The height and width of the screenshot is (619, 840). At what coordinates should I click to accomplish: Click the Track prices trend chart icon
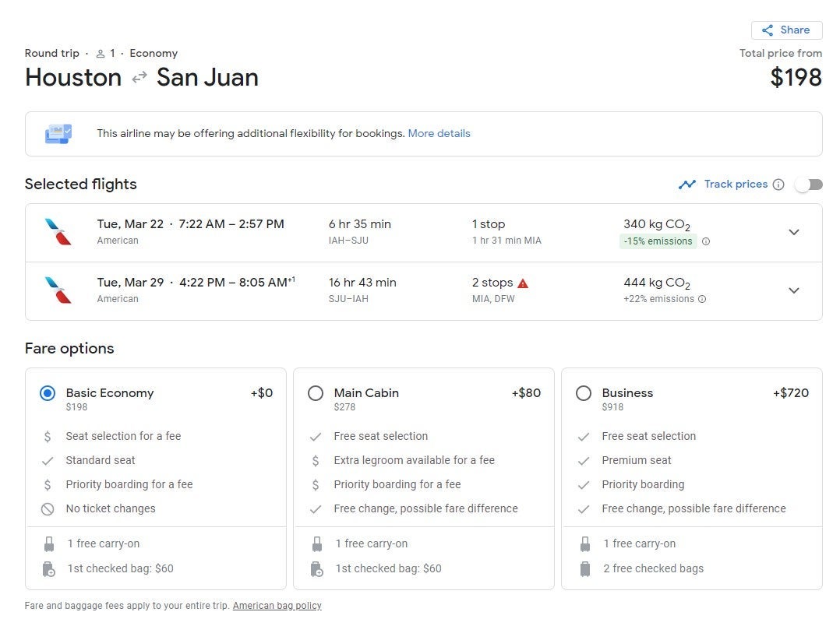point(686,185)
